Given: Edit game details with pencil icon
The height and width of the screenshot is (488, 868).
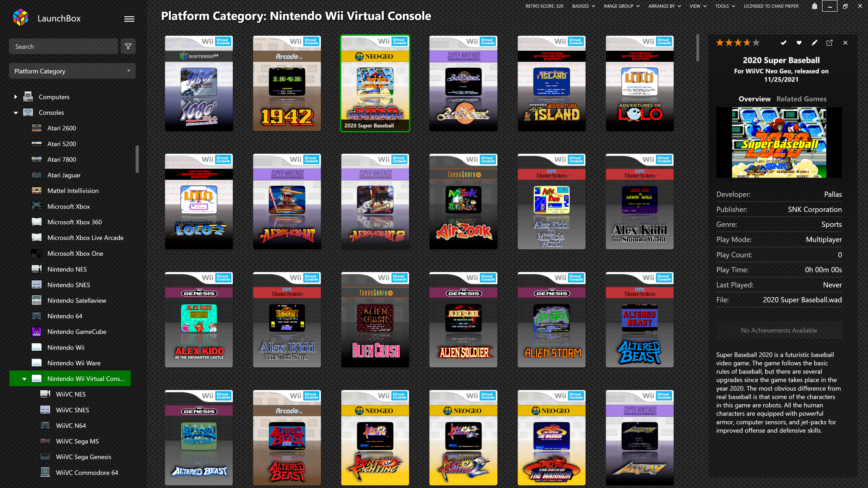Looking at the screenshot, I should (814, 43).
